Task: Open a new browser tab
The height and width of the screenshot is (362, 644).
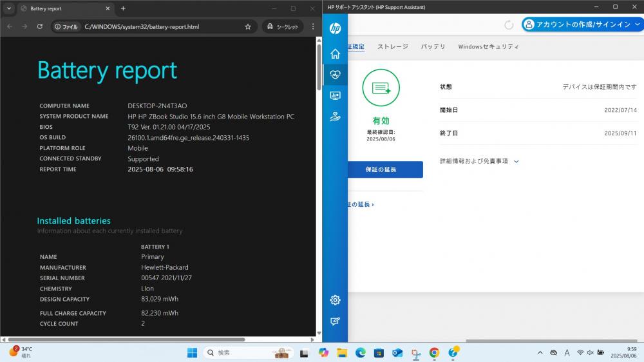Action: tap(123, 8)
